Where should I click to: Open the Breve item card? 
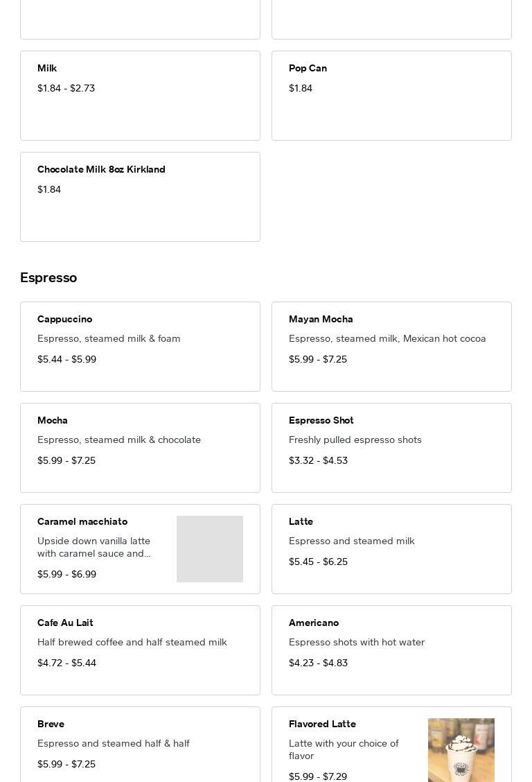point(140,745)
